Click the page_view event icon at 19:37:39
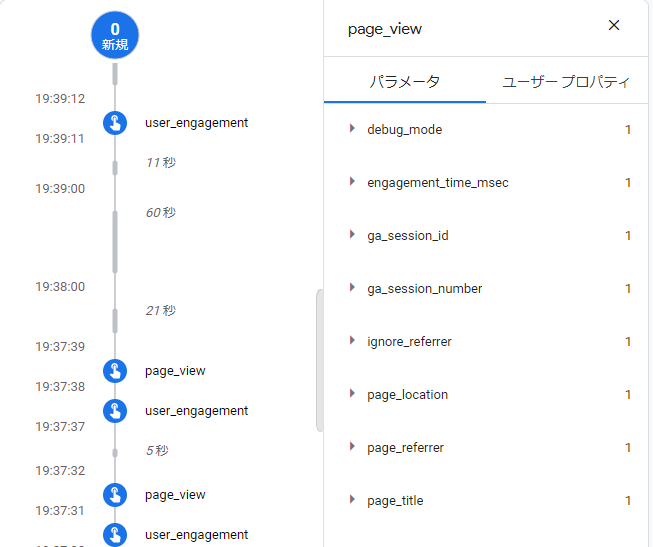This screenshot has height=547, width=653. pos(115,371)
